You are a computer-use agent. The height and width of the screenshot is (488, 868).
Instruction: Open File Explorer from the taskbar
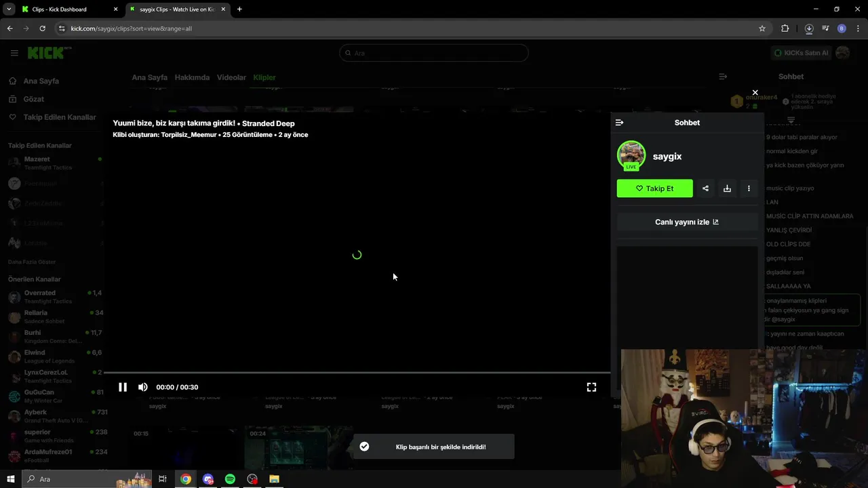[274, 479]
